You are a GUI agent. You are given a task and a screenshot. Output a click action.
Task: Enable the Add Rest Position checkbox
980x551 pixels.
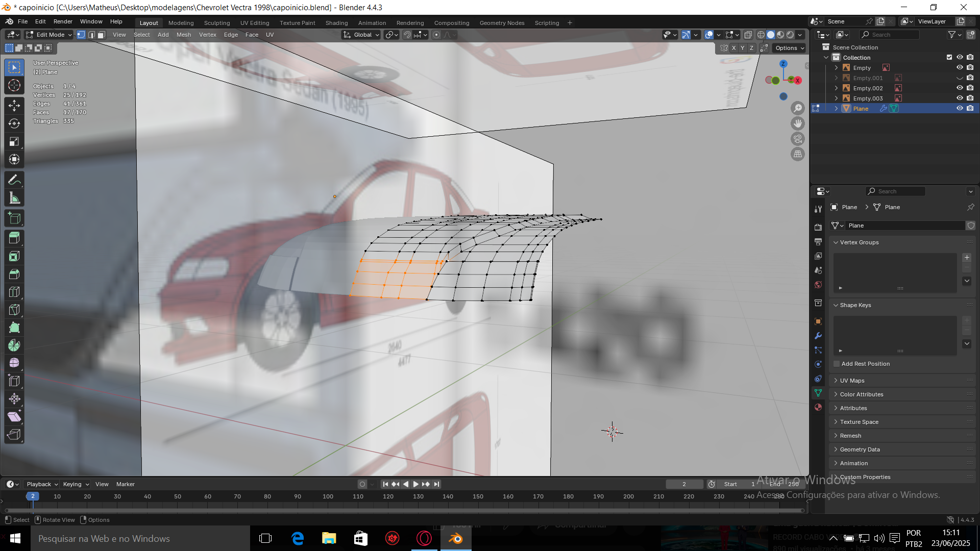[x=837, y=364]
